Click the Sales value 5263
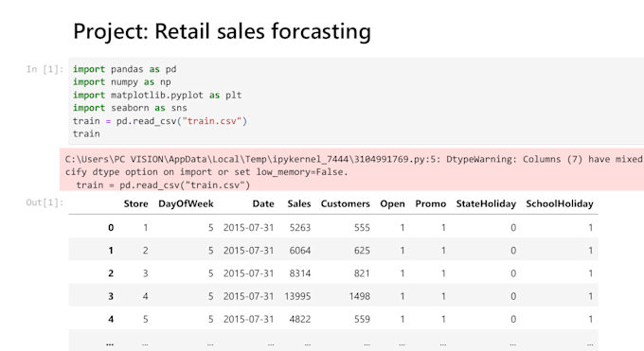The width and height of the screenshot is (644, 351). 300,227
